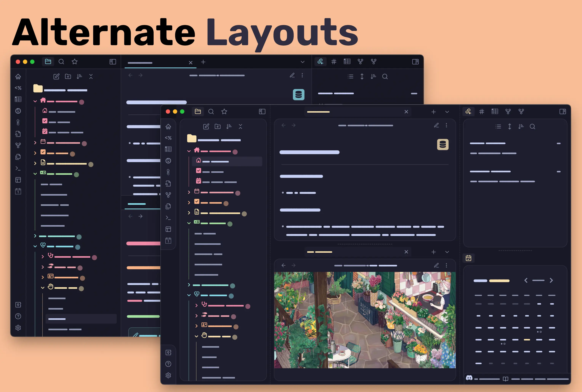Click the flower shop illustration image
Image resolution: width=582 pixels, height=392 pixels.
click(x=365, y=320)
